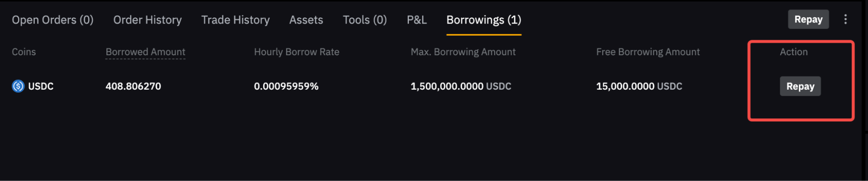Viewport: 868px width, 181px height.
Task: Click the Max. Borrowing Amount header
Action: coord(463,52)
